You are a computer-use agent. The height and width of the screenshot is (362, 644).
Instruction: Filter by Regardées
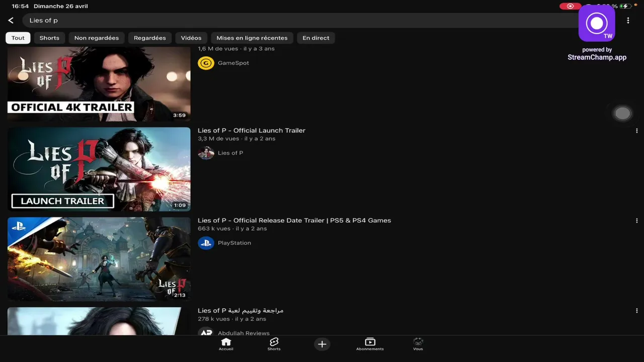point(150,38)
